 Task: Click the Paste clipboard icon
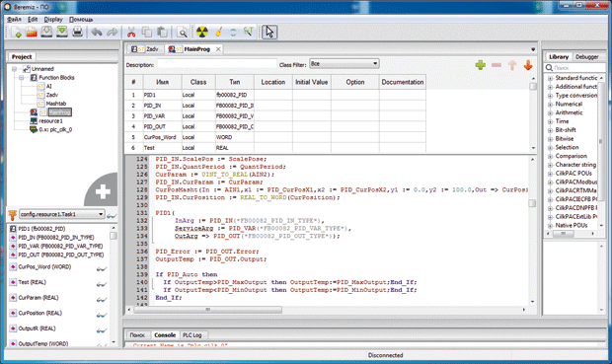pyautogui.click(x=162, y=32)
